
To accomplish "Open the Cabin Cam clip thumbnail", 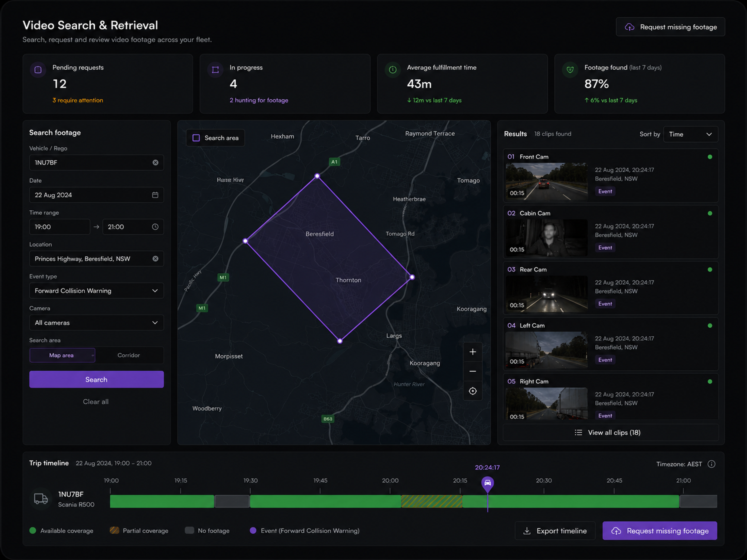I will [546, 238].
